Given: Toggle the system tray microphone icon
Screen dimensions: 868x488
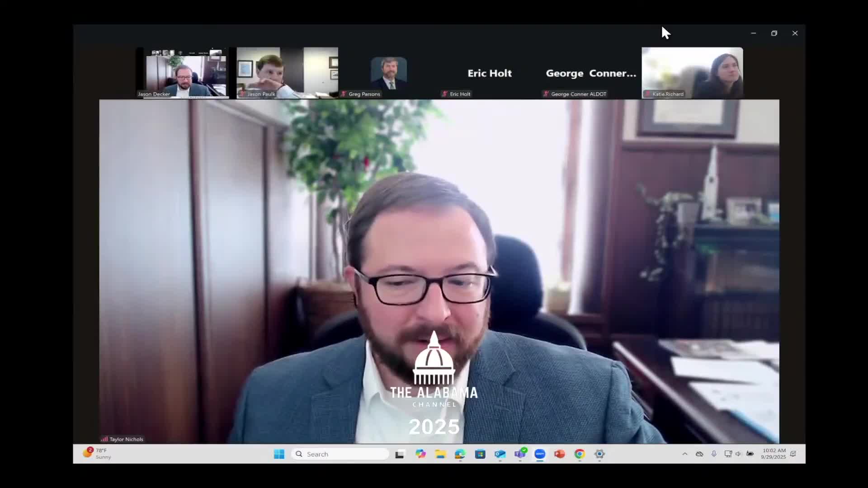Looking at the screenshot, I should click(714, 454).
